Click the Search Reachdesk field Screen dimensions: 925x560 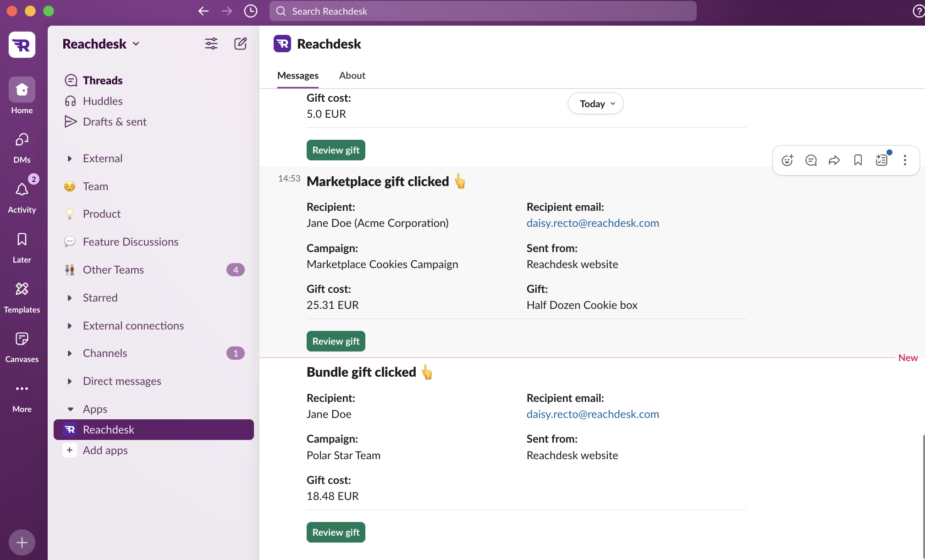coord(483,11)
